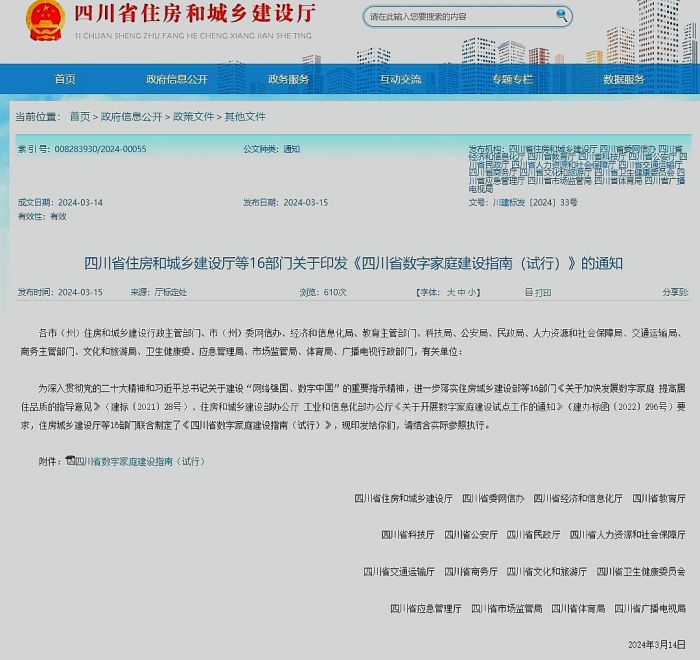
Task: Click the printer icon beside 打印
Action: (x=529, y=292)
